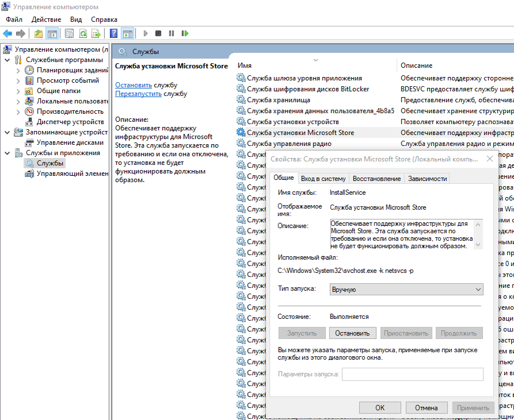The image size is (514, 420).
Task: Open the Справка menu
Action: pyautogui.click(x=104, y=20)
